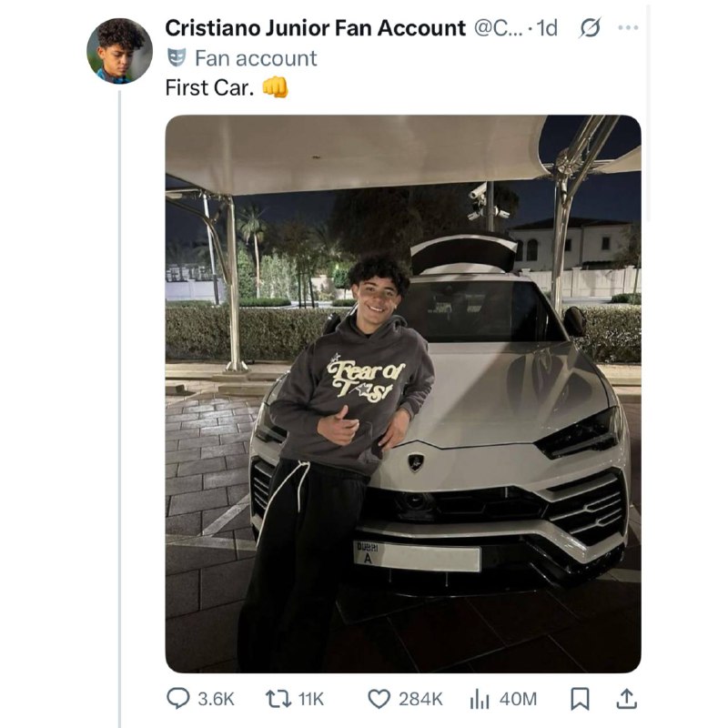Open the share options arrow icon
Screen dimensions: 728x728
point(626,699)
